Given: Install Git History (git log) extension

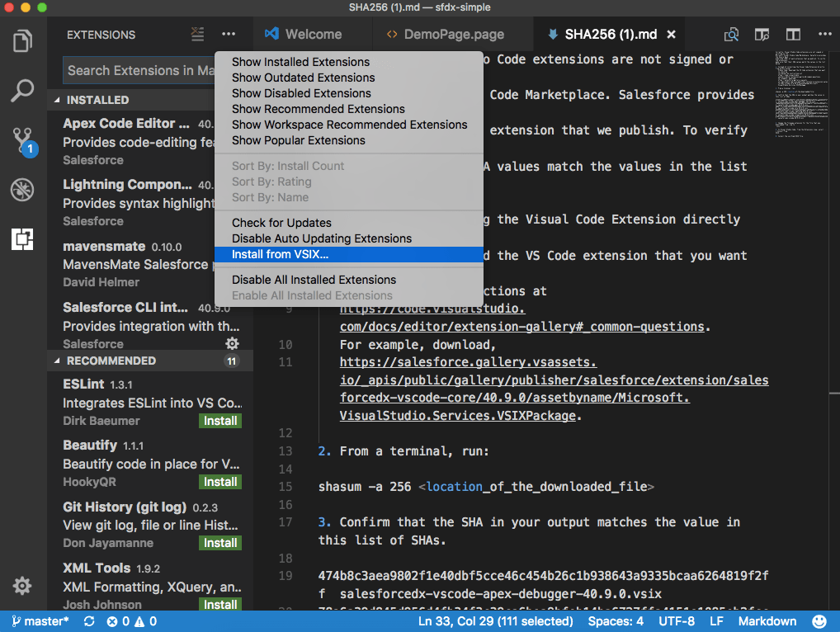Looking at the screenshot, I should click(x=220, y=543).
